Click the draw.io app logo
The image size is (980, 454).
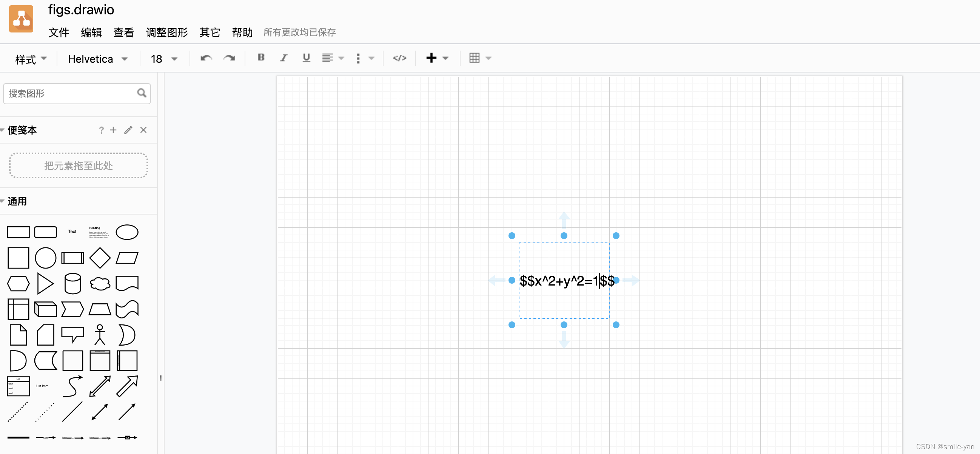(x=21, y=19)
